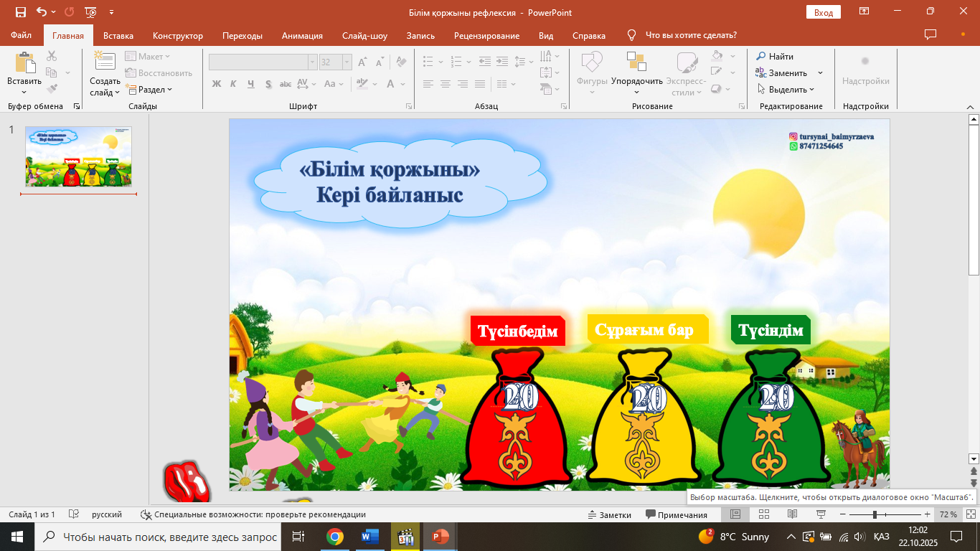Image resolution: width=980 pixels, height=551 pixels.
Task: Toggle Normal view button in status bar
Action: pyautogui.click(x=735, y=514)
